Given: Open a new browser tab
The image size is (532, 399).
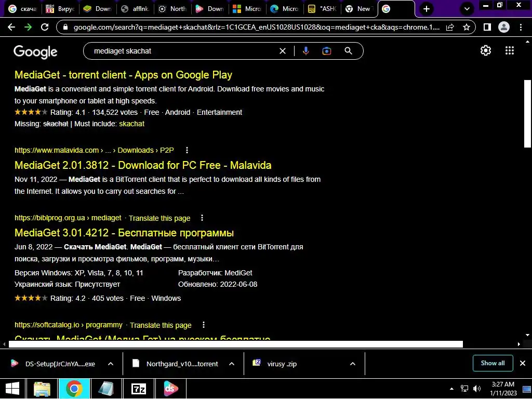Looking at the screenshot, I should 427,9.
